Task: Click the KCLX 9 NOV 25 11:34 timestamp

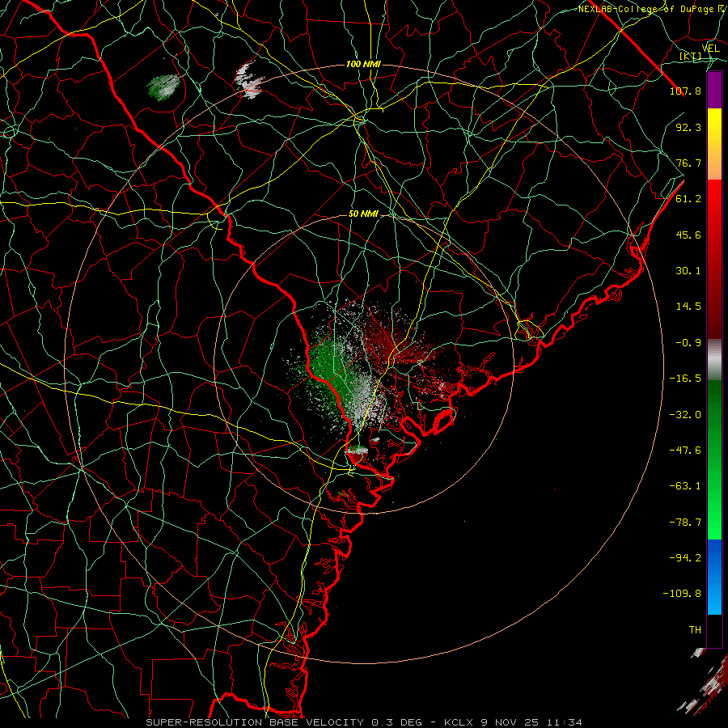Action: click(513, 722)
